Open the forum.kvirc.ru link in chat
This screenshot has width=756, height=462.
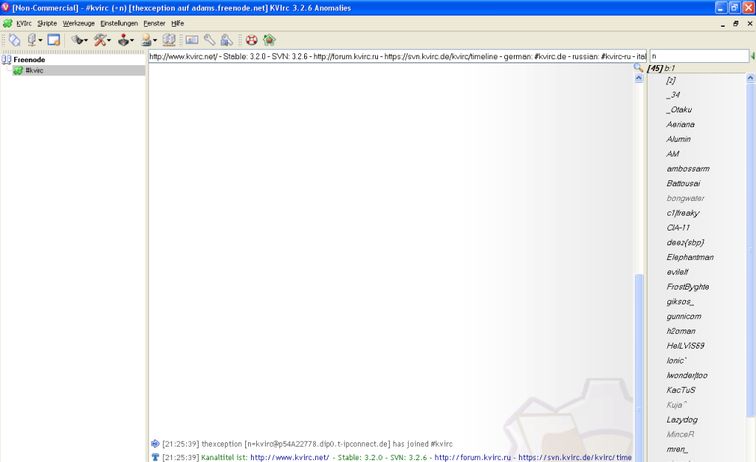tap(470, 457)
